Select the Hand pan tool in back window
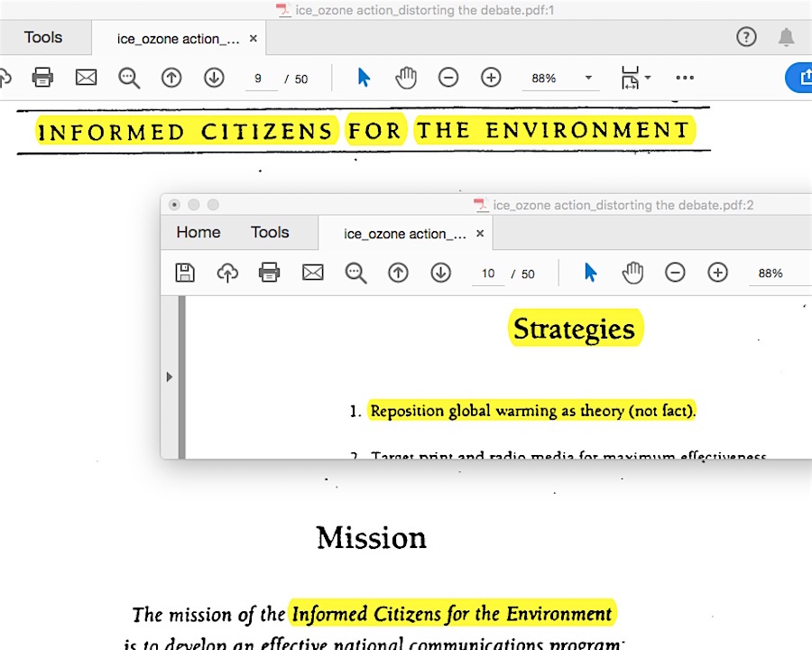Viewport: 812px width, 650px height. 406,78
